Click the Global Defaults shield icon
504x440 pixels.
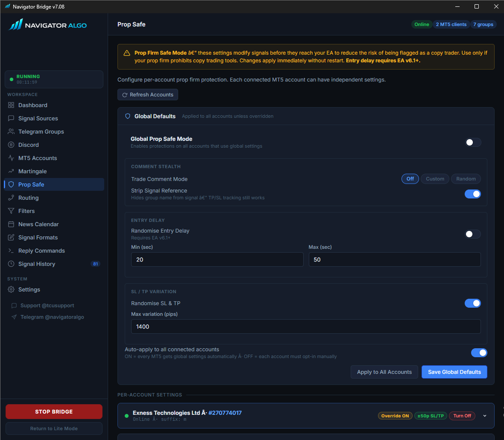pyautogui.click(x=128, y=116)
